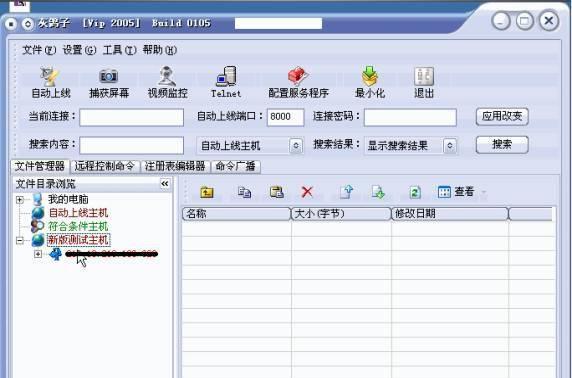Open the 显示搜索结果 dropdown
Image resolution: width=572 pixels, height=378 pixels.
[x=410, y=146]
